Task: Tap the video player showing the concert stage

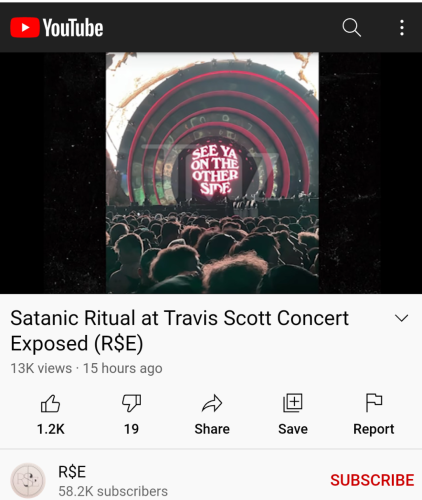Action: pyautogui.click(x=211, y=173)
